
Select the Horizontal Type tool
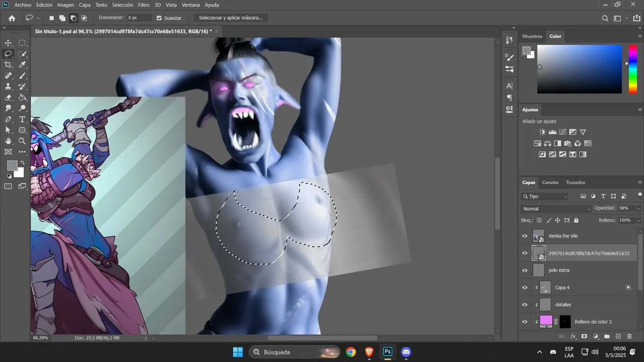pos(22,120)
